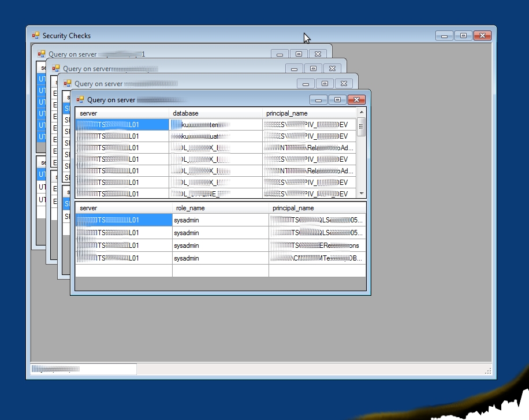Select the empty new row in bottom grid
The image size is (529, 420).
click(x=219, y=270)
